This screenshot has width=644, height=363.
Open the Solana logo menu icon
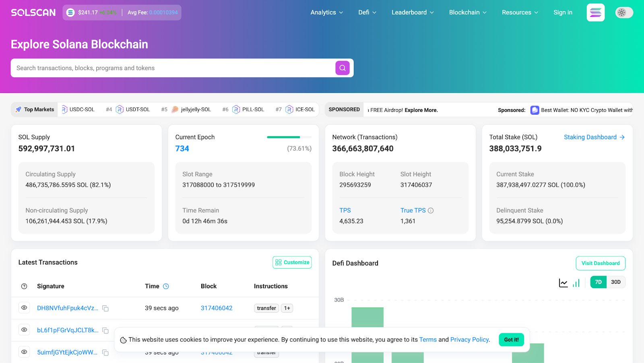[x=595, y=12]
